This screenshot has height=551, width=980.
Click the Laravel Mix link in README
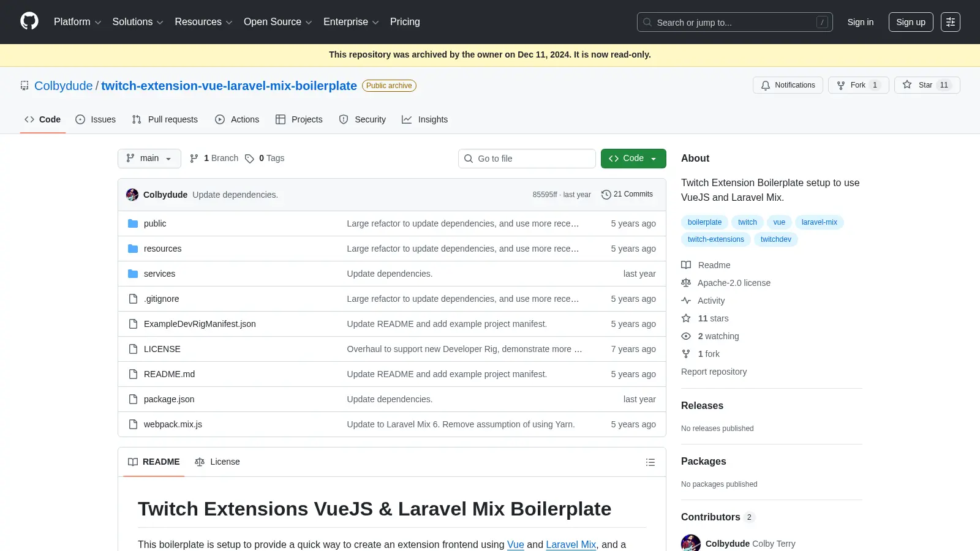571,544
